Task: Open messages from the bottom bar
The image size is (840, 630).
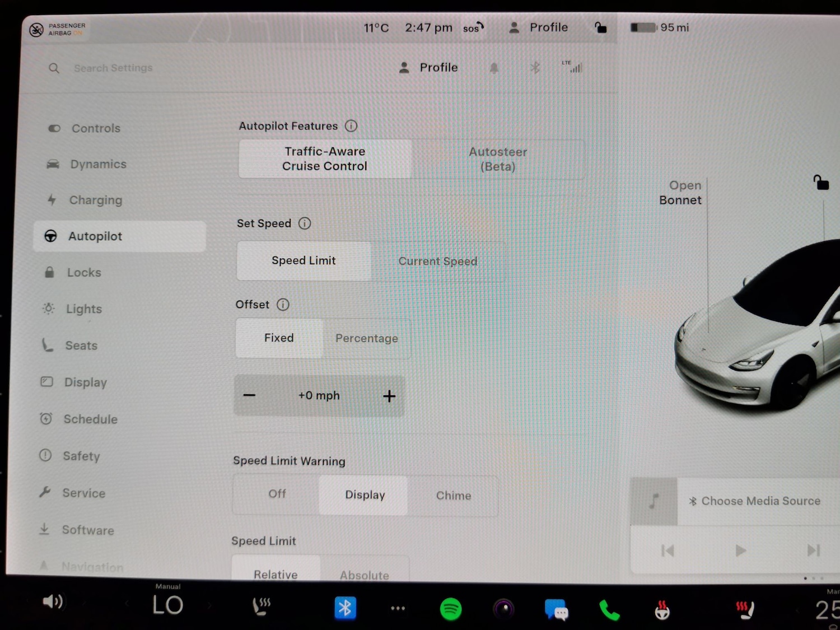Action: 555,608
